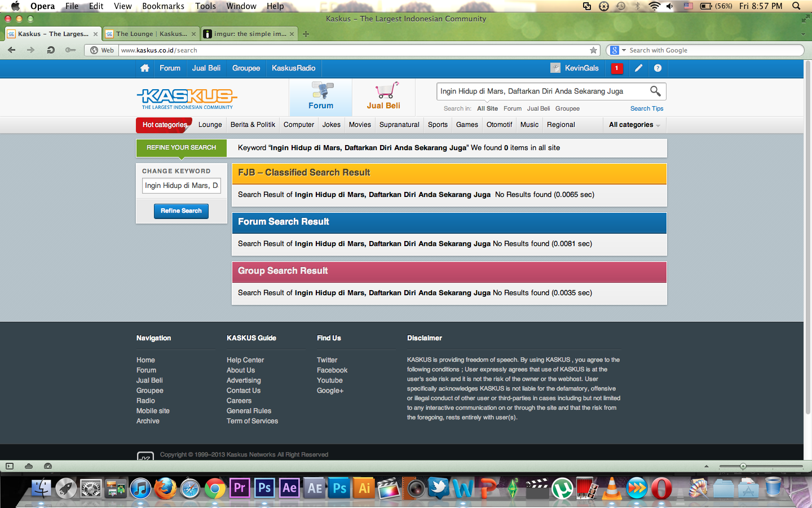Open the help question mark icon
The image size is (812, 508).
pos(657,68)
